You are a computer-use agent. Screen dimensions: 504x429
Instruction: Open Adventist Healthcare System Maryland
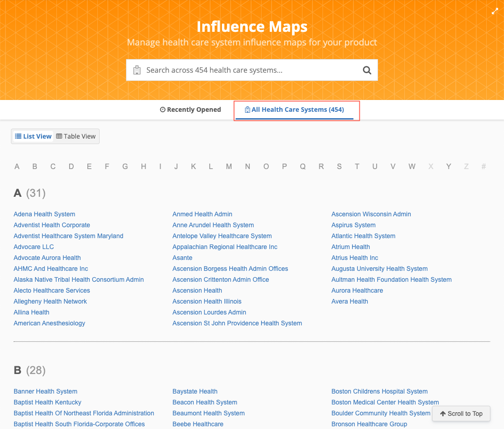[x=69, y=236]
